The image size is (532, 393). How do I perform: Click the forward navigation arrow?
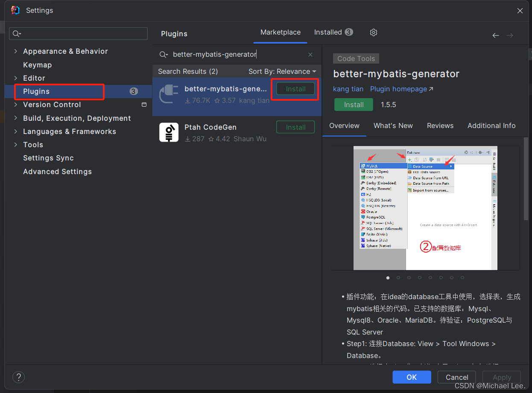tap(510, 35)
